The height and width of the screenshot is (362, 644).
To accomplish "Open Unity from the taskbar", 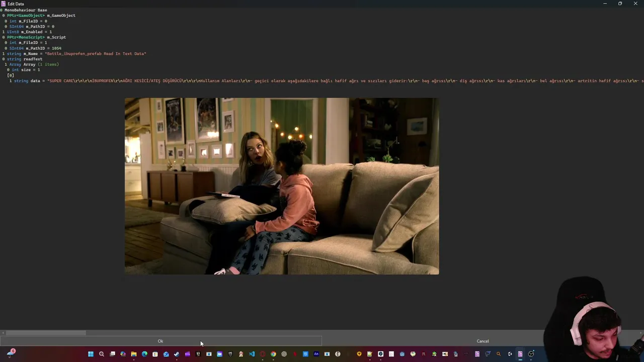I will coord(510,354).
